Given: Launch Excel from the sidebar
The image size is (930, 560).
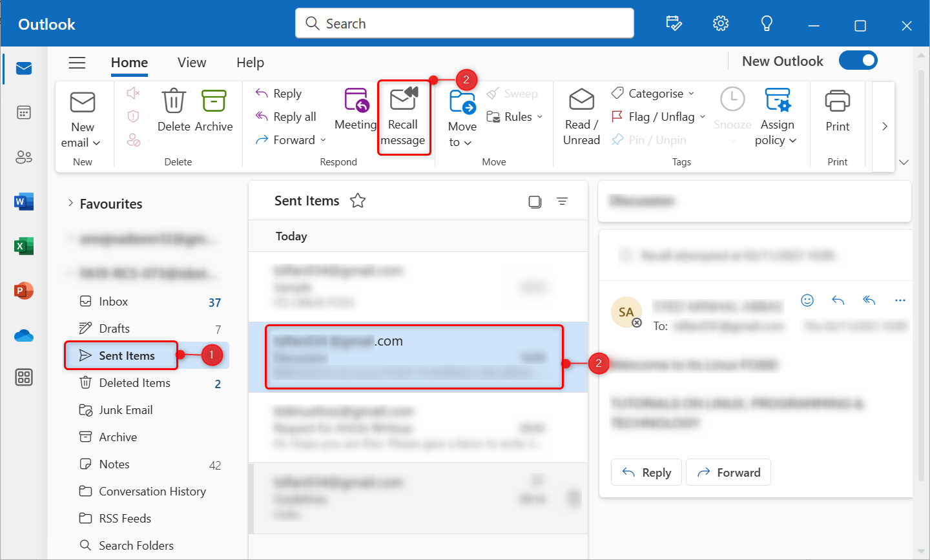Looking at the screenshot, I should coord(24,246).
